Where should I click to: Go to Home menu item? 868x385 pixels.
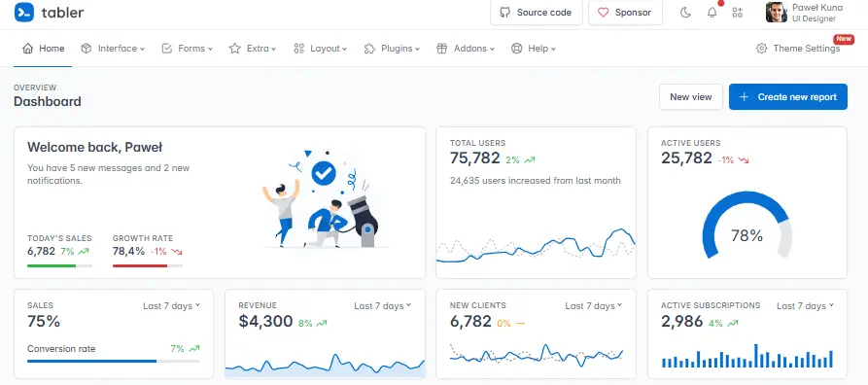[x=43, y=49]
